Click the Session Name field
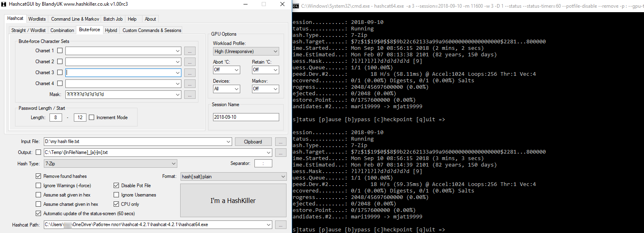Viewport: 644px width, 233px height. [246, 117]
